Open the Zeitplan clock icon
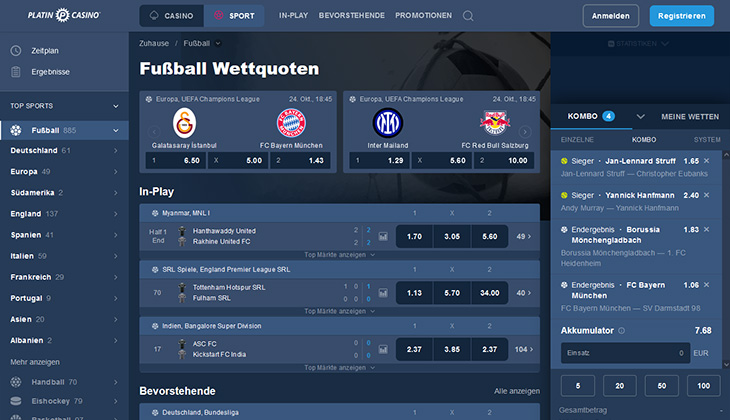This screenshot has width=730, height=420. 16,50
